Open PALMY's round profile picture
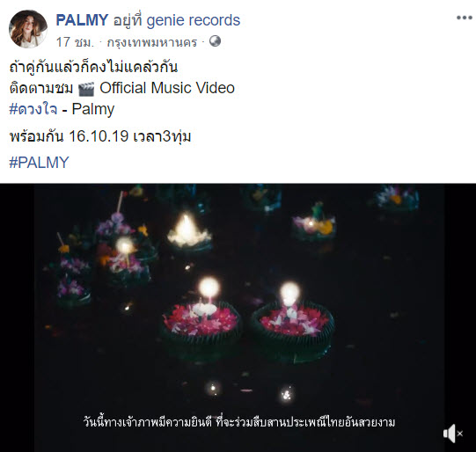 [x=28, y=29]
